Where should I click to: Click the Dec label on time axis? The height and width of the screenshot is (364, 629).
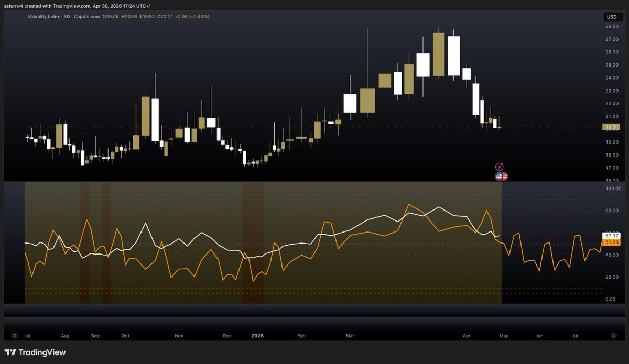coord(227,335)
